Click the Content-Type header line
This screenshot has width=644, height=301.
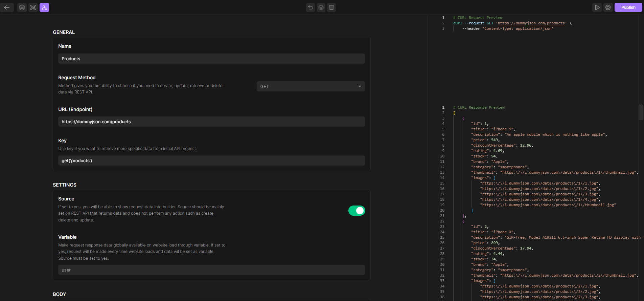(x=508, y=28)
